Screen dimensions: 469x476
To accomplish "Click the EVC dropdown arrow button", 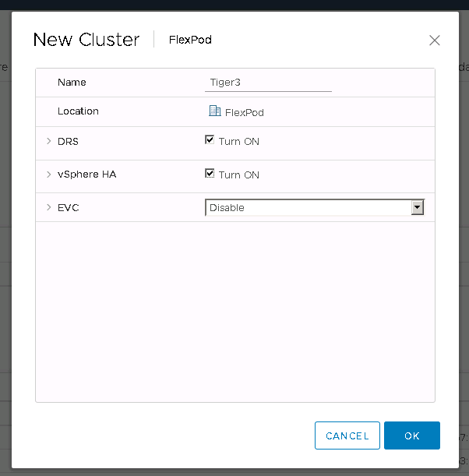I will pos(418,208).
